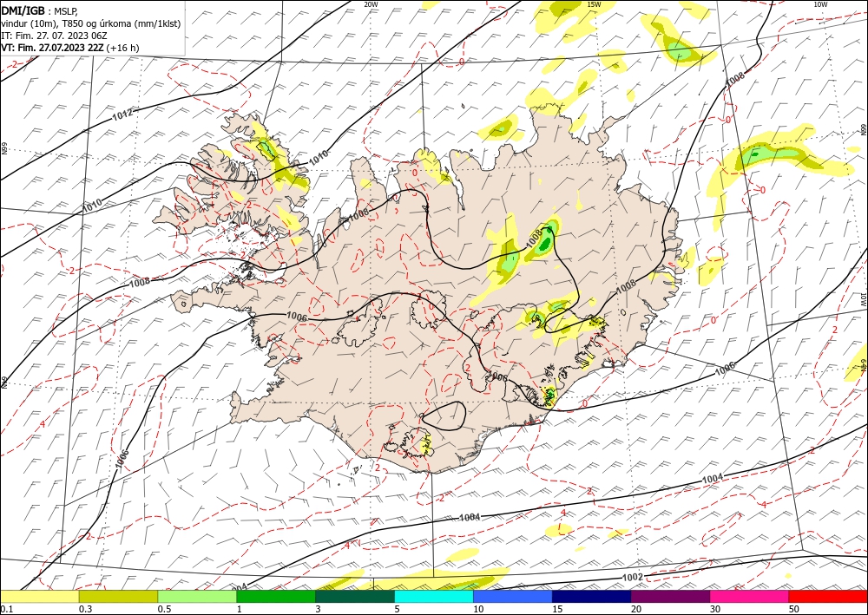Click the 'VT: Fim. 27.07.2023 22Z' valid time
The image size is (868, 615).
point(52,48)
